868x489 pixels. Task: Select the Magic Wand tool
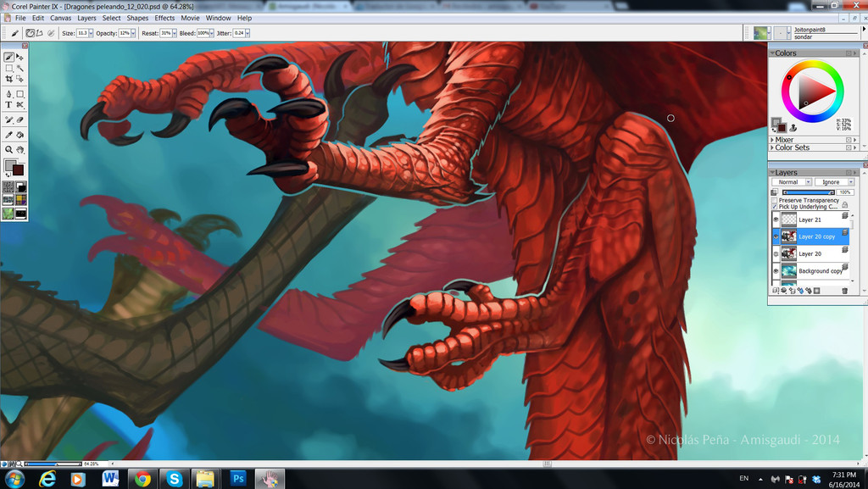pyautogui.click(x=20, y=68)
